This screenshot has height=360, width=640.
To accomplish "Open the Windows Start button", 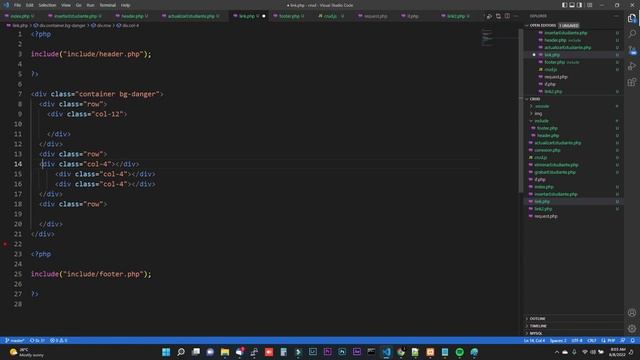I will coord(166,352).
